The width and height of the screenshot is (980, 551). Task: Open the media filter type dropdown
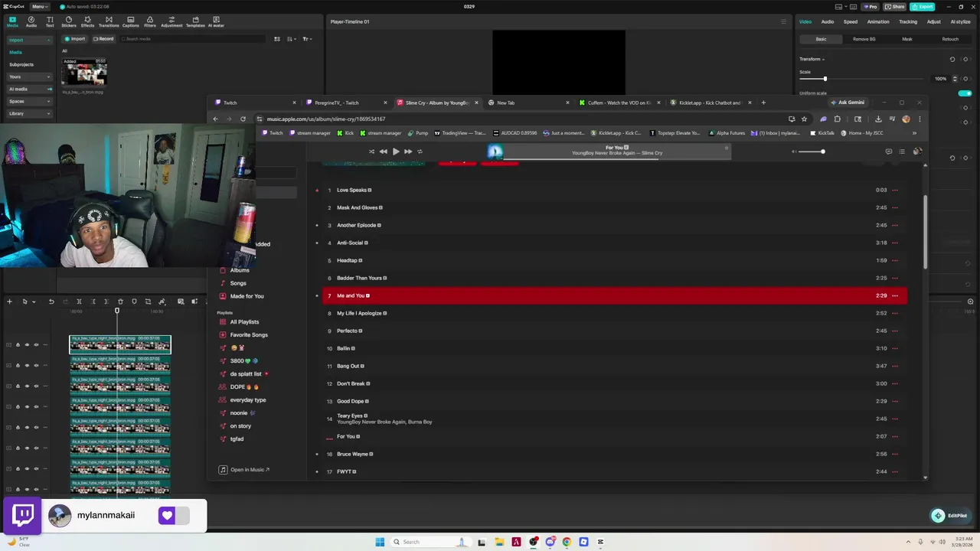point(306,39)
